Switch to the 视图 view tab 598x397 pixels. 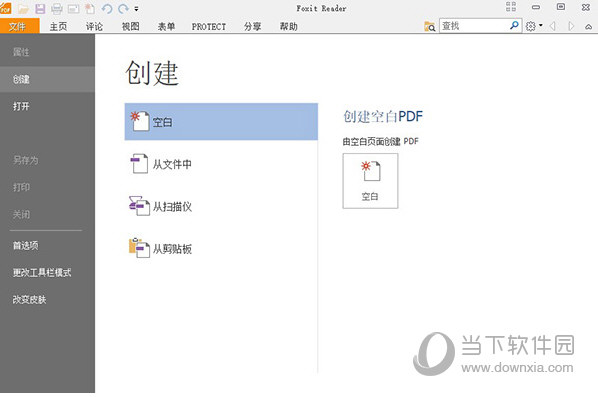[130, 26]
